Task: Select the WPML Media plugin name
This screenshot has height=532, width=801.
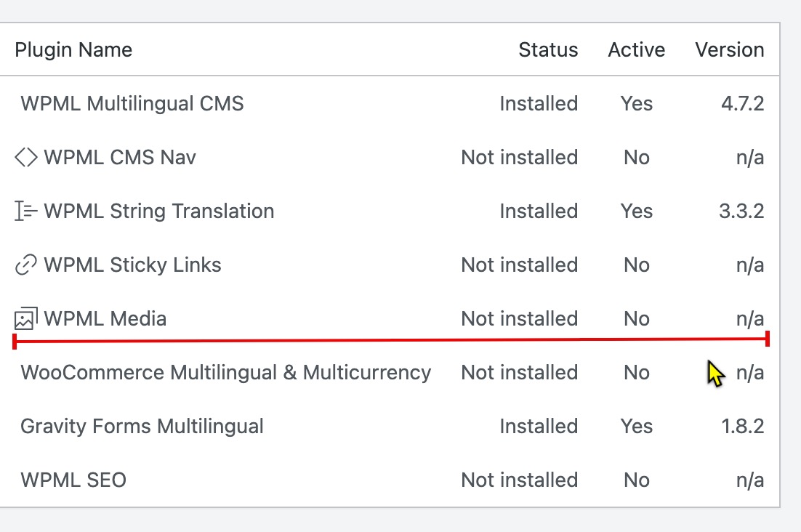Action: 105,318
